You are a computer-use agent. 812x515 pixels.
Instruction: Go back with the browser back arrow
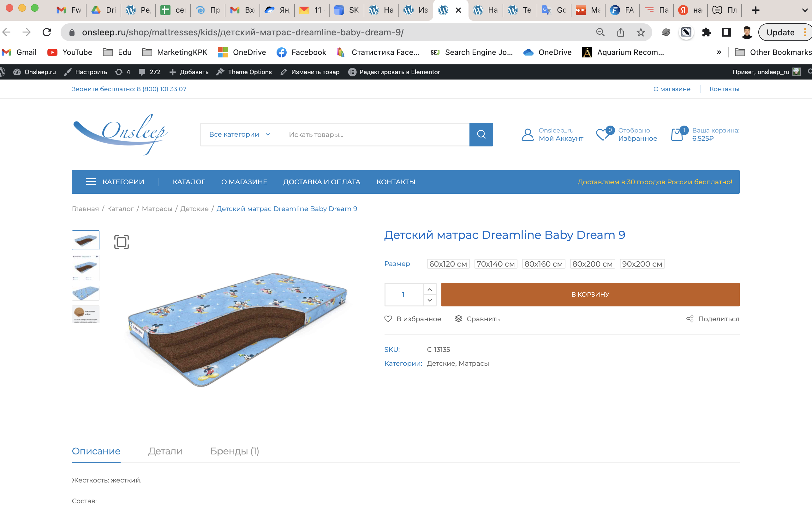[6, 33]
